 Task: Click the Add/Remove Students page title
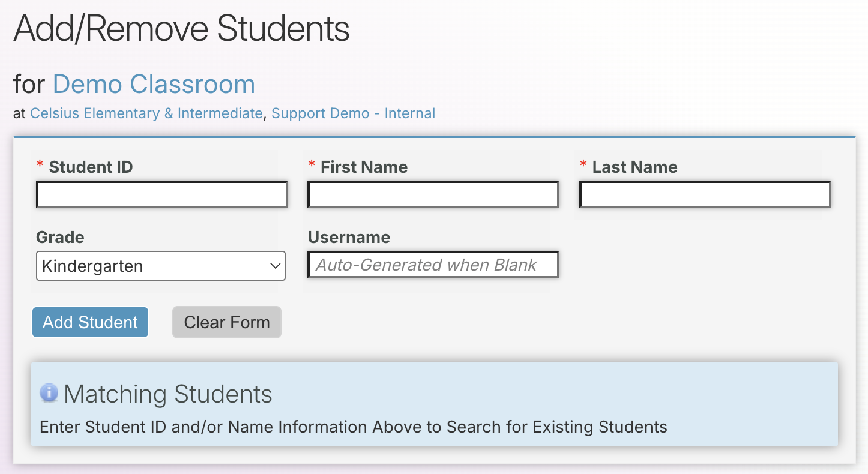181,28
